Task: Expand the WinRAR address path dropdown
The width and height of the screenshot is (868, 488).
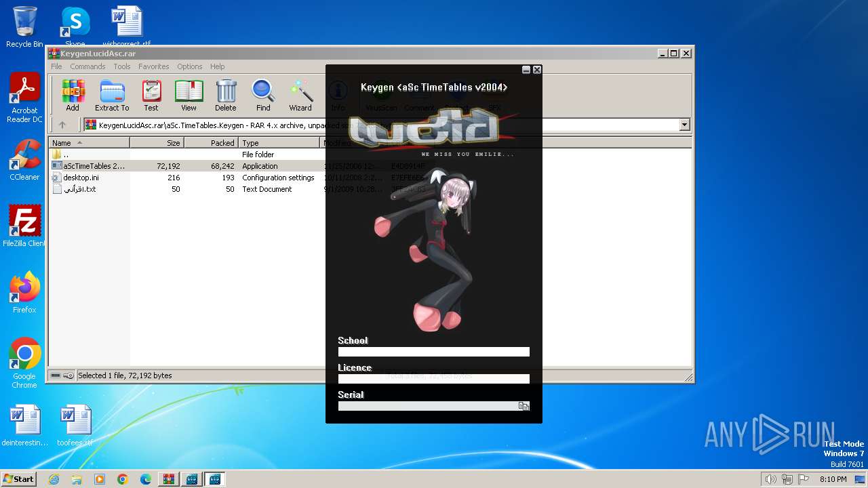Action: click(x=684, y=125)
